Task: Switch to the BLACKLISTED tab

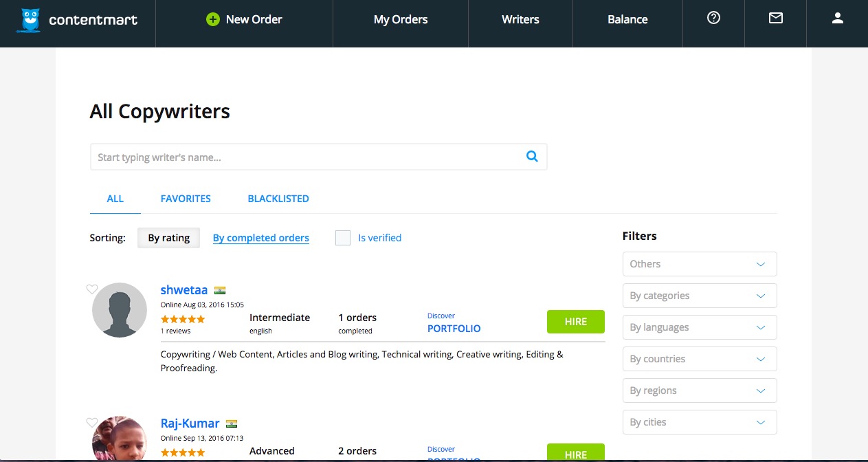Action: [278, 199]
